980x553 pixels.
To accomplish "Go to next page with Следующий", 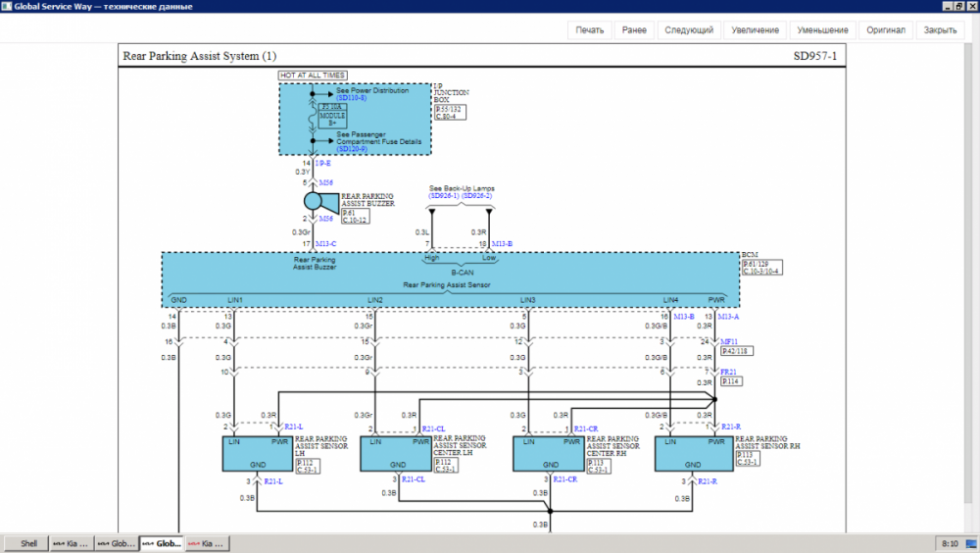I will coord(689,30).
